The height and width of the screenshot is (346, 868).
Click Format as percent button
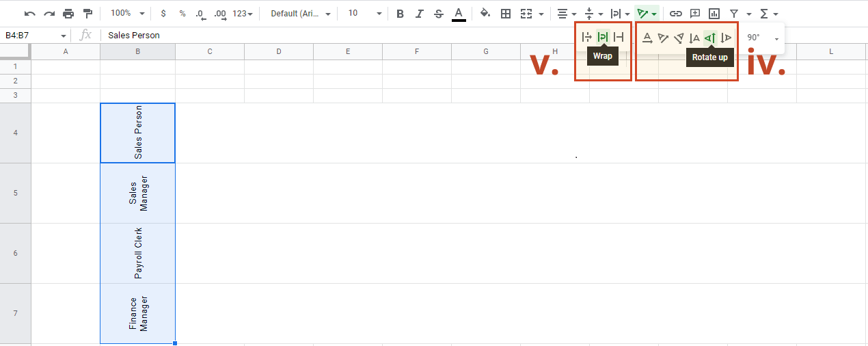point(182,14)
